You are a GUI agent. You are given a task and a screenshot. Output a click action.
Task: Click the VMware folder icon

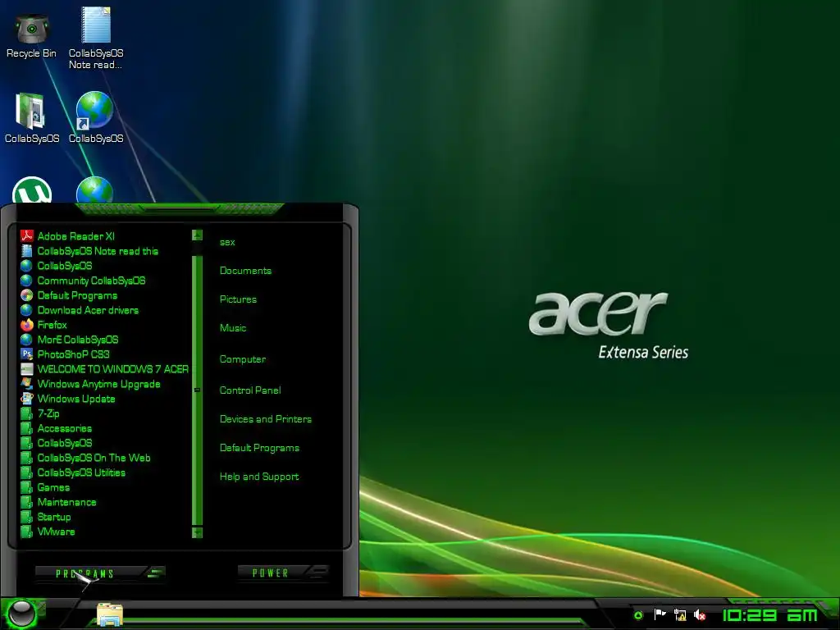[x=27, y=532]
